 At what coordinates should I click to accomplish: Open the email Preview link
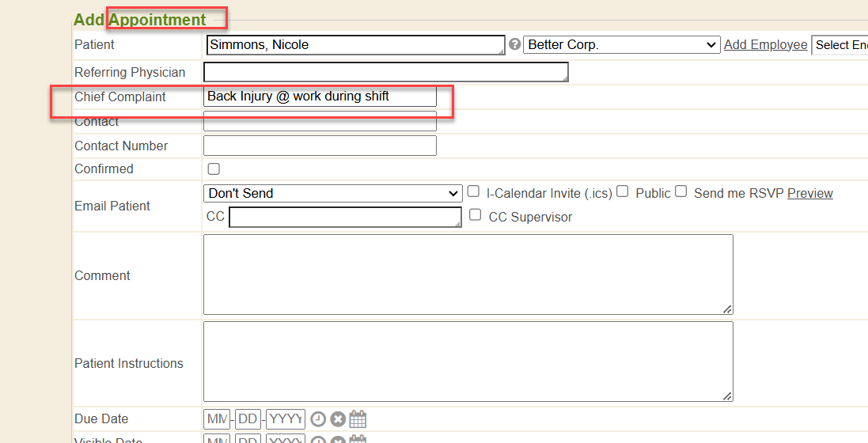(x=809, y=194)
